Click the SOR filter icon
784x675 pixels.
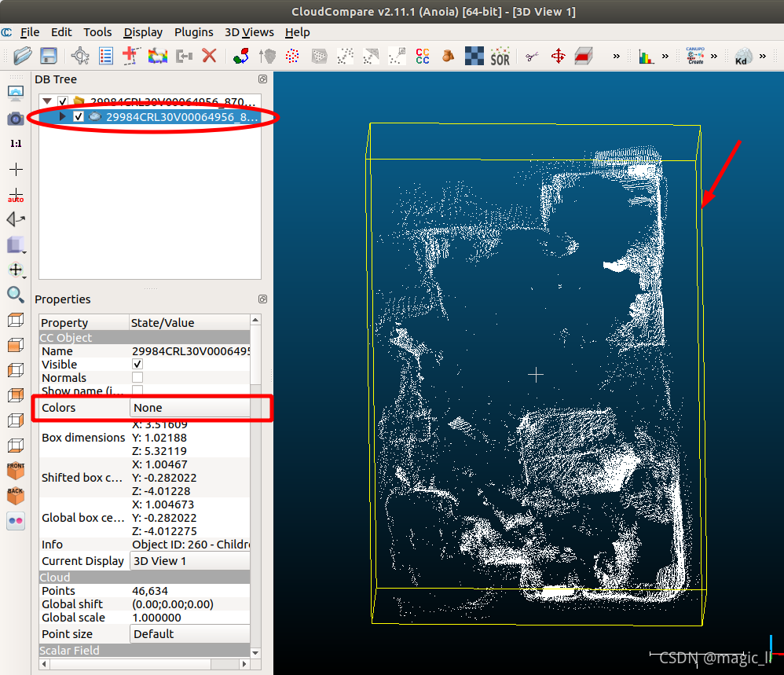tap(500, 56)
